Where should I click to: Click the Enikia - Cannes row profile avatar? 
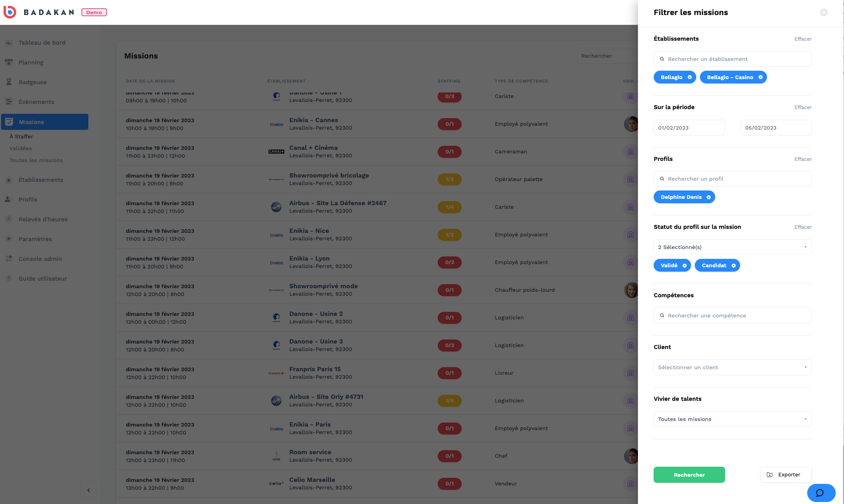631,124
